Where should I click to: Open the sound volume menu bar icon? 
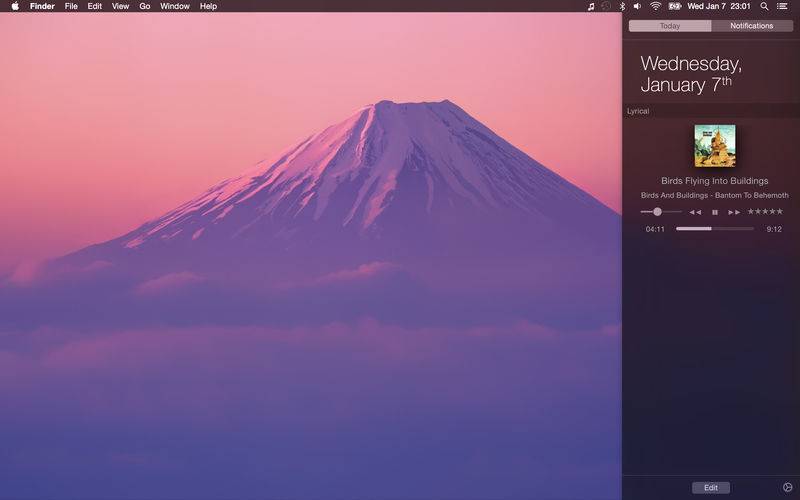[x=638, y=6]
